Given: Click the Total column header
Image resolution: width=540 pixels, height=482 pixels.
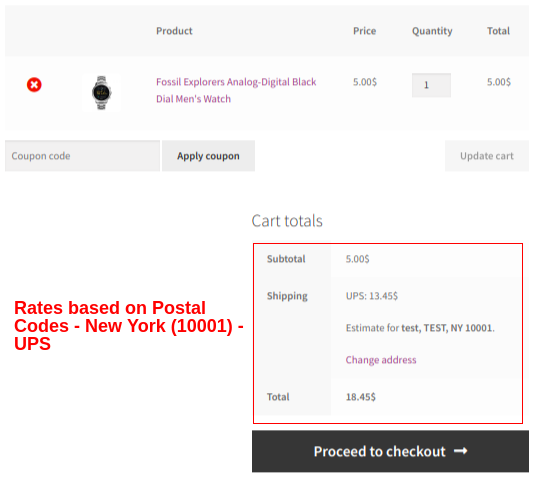Looking at the screenshot, I should (x=498, y=31).
